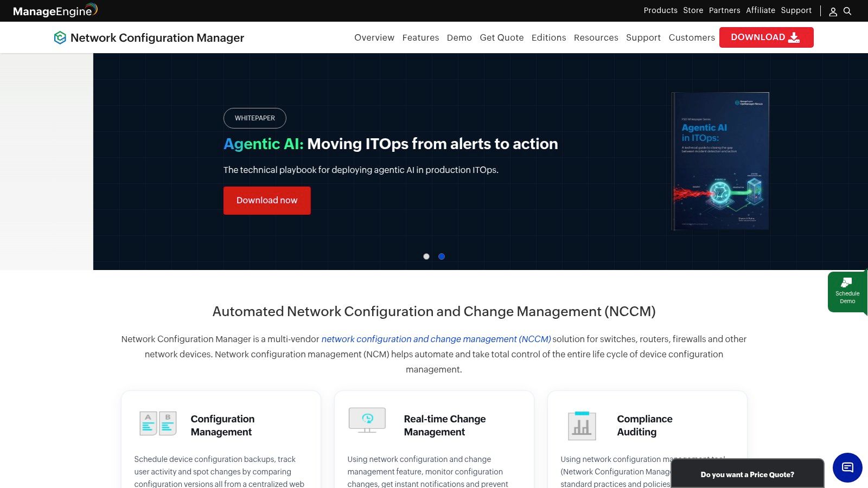868x488 pixels.
Task: Open the Customers page
Action: (692, 37)
